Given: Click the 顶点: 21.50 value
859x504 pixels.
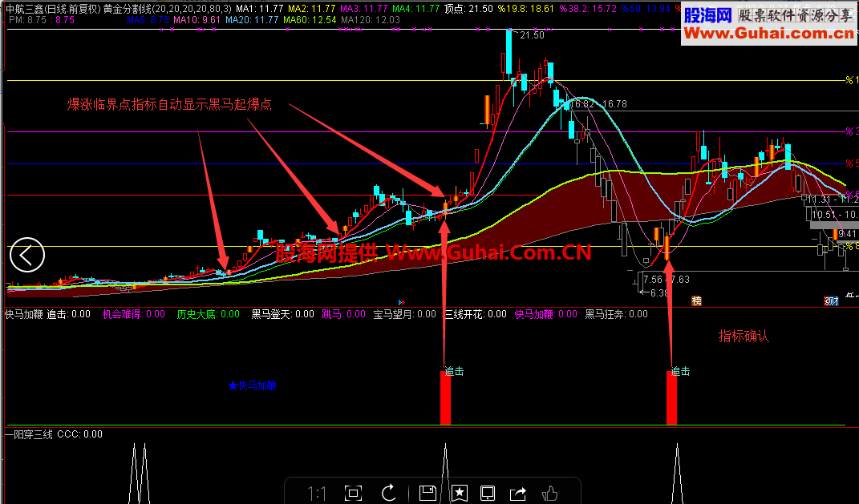Looking at the screenshot, I should (x=468, y=9).
